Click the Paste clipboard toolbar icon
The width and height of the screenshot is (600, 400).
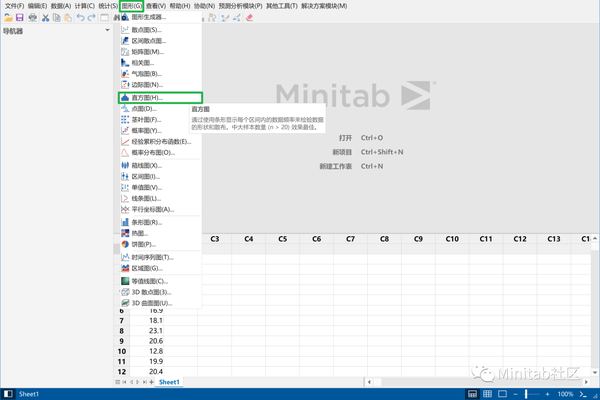coord(68,18)
